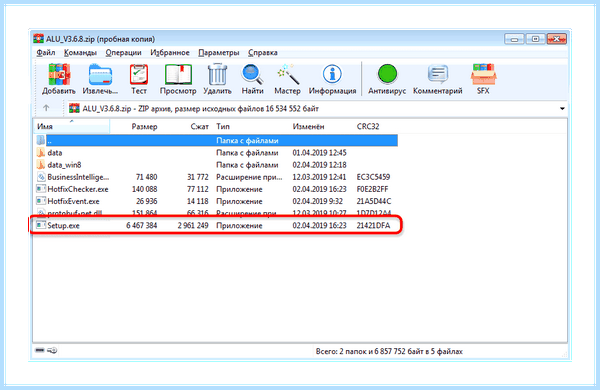Click the data_win8 folder icon
The height and width of the screenshot is (390, 600).
click(41, 165)
